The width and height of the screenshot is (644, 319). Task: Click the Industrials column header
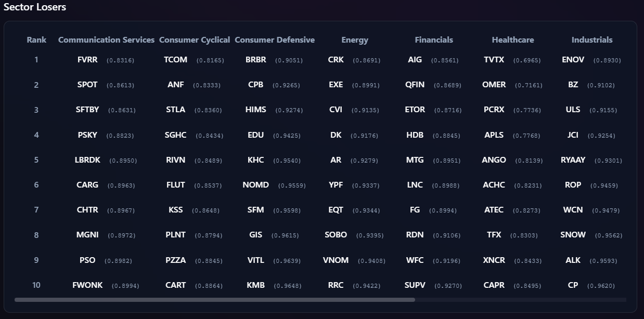pos(592,40)
